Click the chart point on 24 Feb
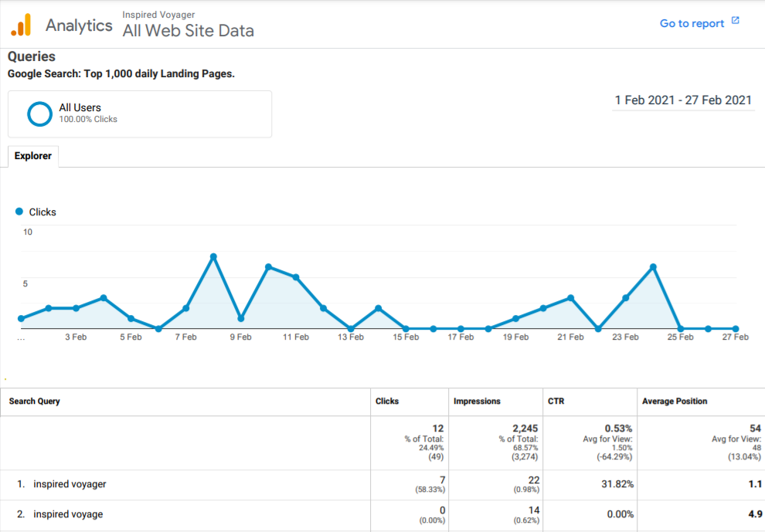Image resolution: width=765 pixels, height=532 pixels. (653, 266)
